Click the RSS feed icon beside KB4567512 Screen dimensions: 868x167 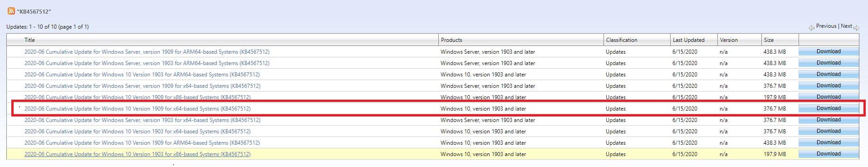[11, 11]
